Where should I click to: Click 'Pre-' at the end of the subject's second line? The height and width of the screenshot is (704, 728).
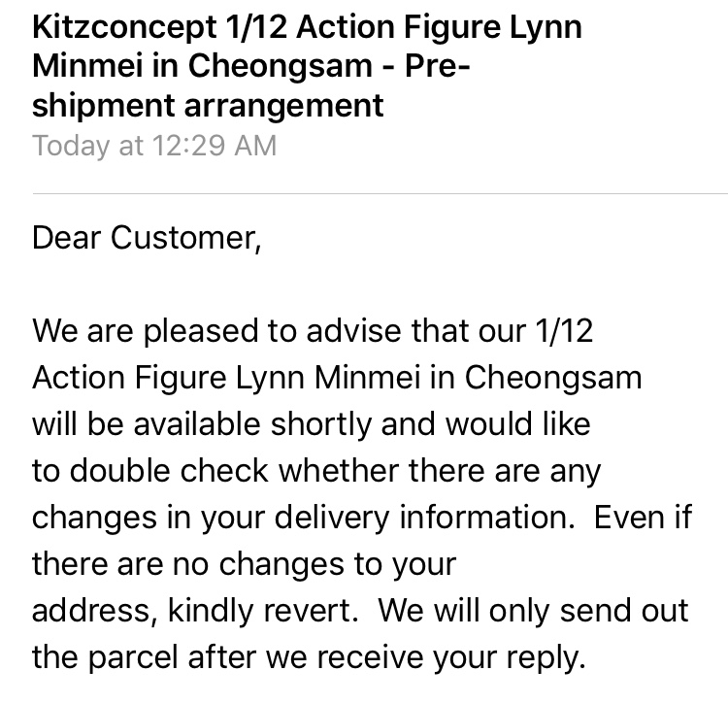(438, 65)
